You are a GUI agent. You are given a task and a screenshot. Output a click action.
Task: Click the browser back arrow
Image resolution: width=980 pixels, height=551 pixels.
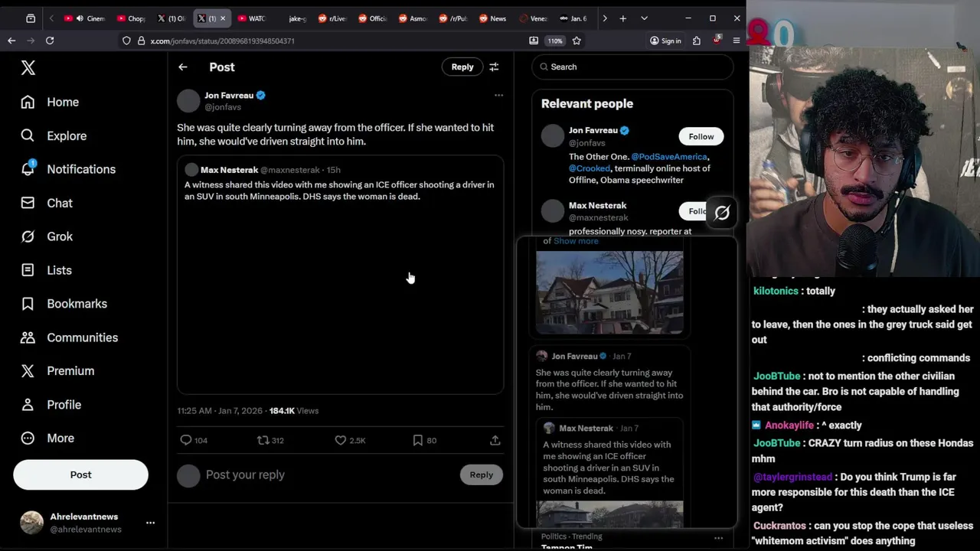point(11,41)
